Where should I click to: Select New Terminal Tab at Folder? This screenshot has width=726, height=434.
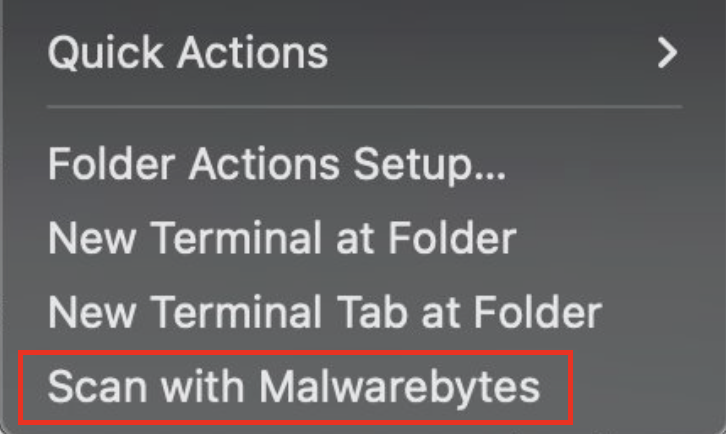point(324,312)
